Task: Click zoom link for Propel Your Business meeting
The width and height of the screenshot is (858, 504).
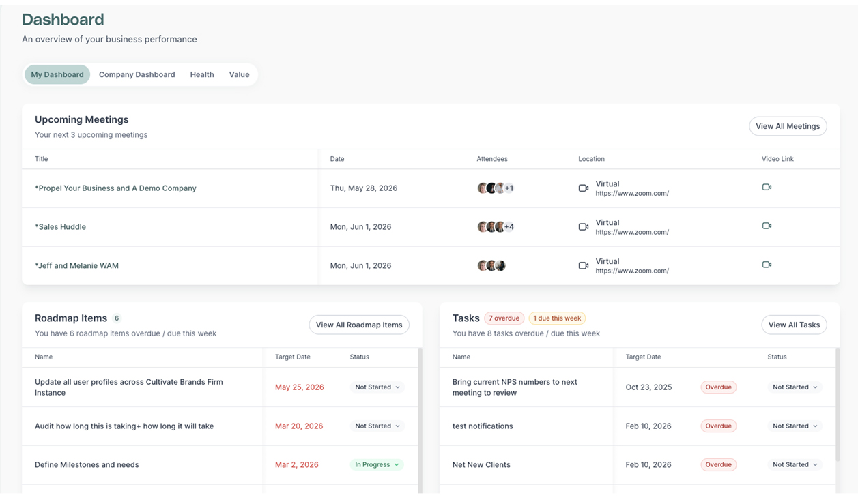Action: click(632, 194)
